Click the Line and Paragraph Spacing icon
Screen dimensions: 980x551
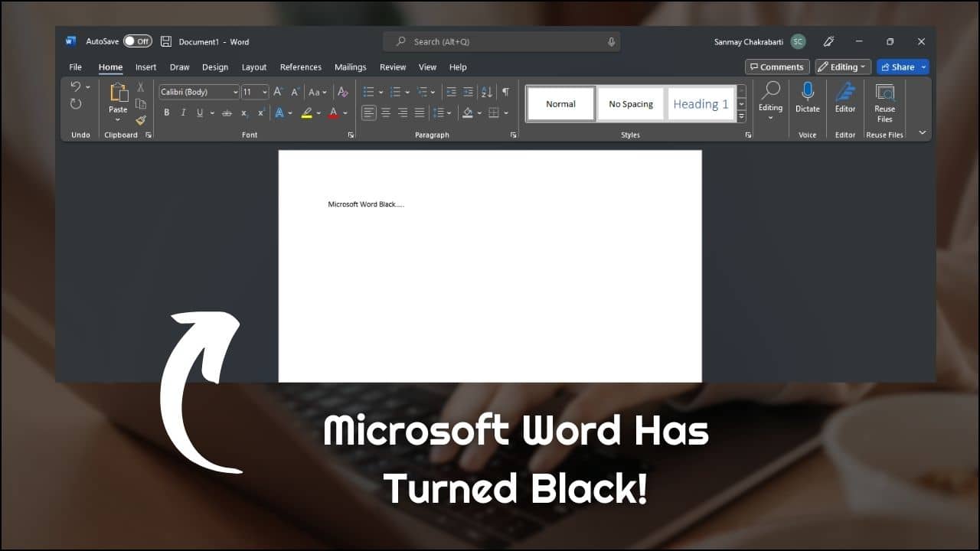[x=439, y=112]
